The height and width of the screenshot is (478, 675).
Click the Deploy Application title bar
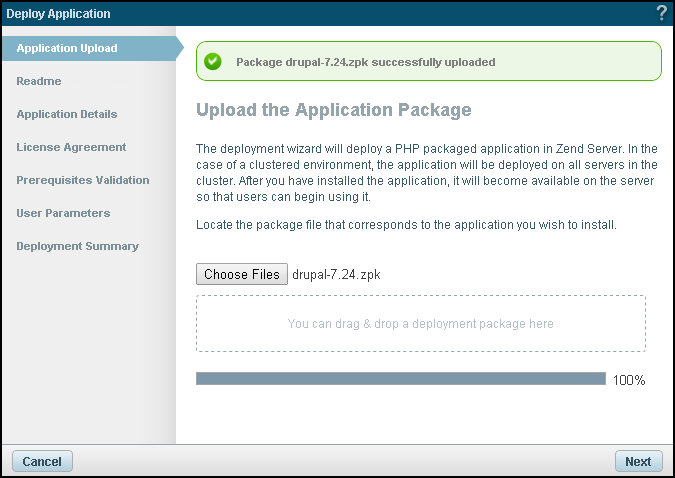(x=300, y=13)
